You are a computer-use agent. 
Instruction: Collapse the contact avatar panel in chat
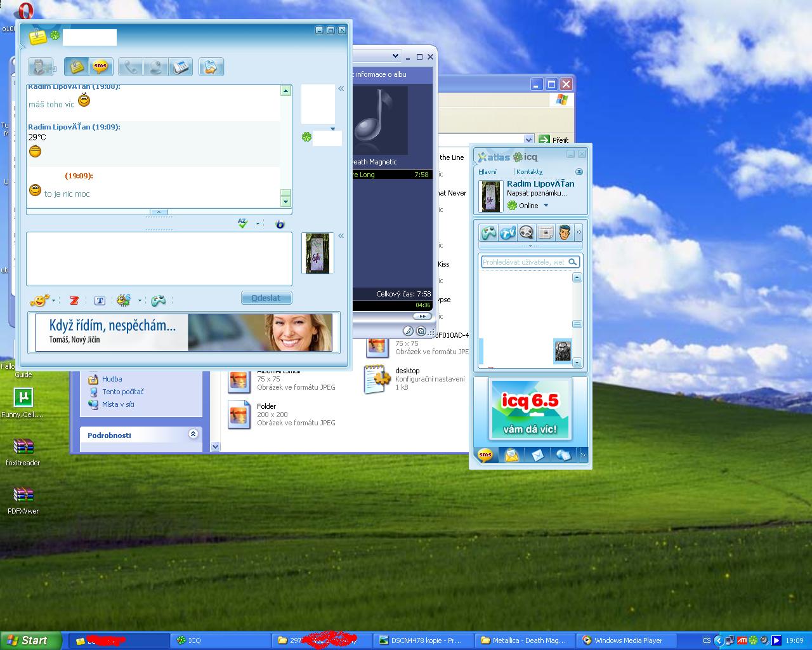click(x=341, y=89)
